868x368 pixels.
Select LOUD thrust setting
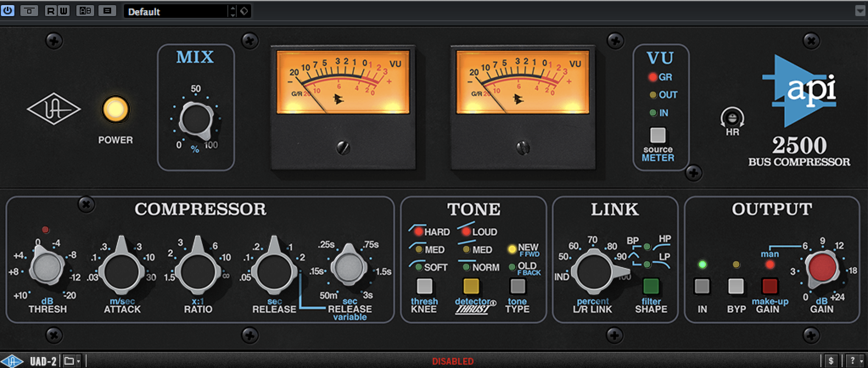pos(466,231)
